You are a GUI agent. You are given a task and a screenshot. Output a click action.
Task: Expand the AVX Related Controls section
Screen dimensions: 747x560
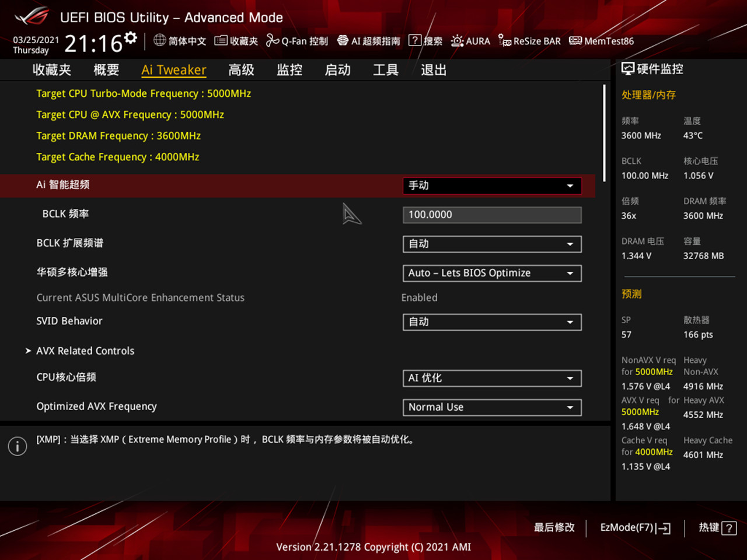tap(85, 351)
